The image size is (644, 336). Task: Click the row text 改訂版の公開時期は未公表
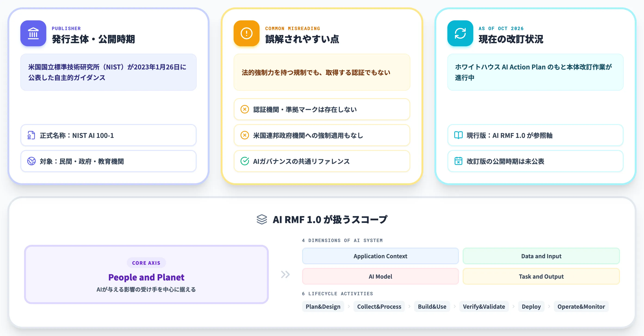[x=505, y=161]
